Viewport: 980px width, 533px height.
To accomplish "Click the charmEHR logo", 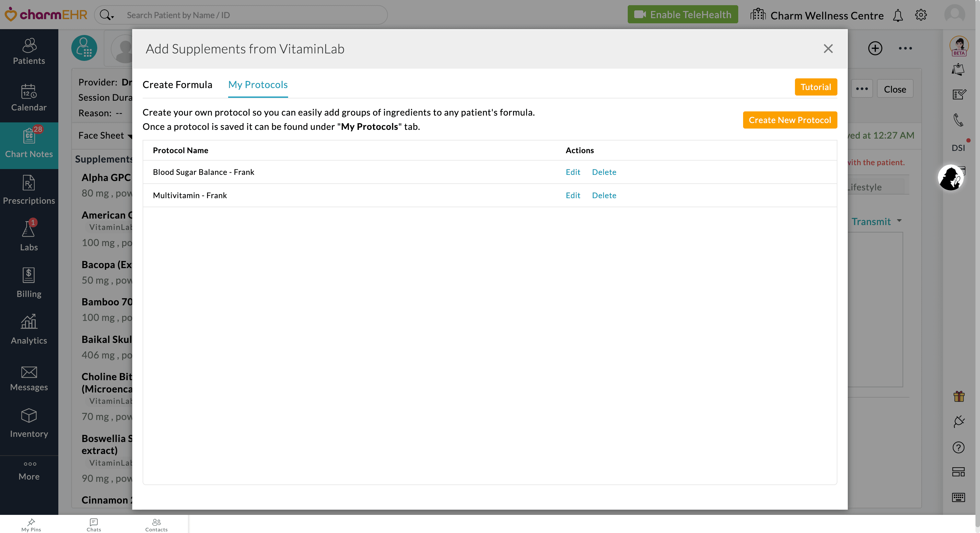I will pyautogui.click(x=46, y=15).
